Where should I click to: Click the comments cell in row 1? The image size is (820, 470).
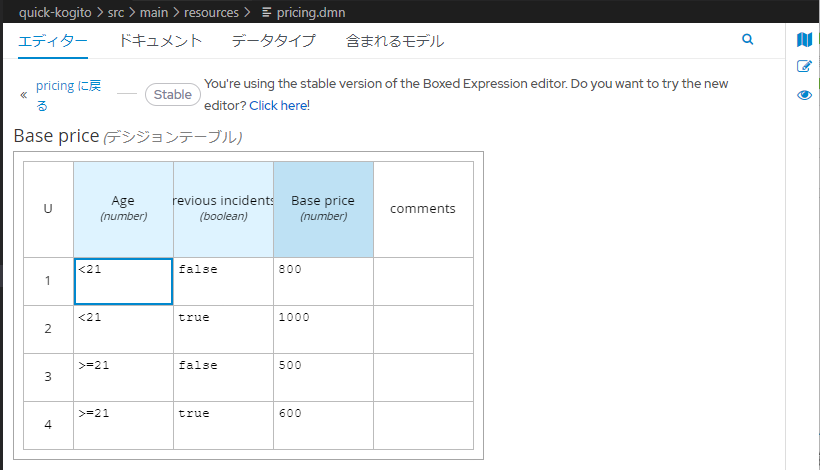423,281
